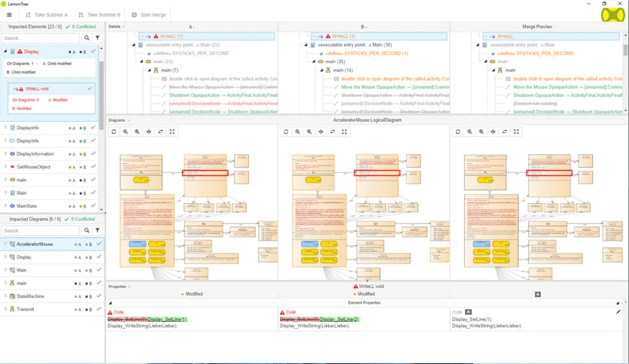This screenshot has width=629, height=364.
Task: Select the Transmit diagram entry
Action: click(x=26, y=309)
